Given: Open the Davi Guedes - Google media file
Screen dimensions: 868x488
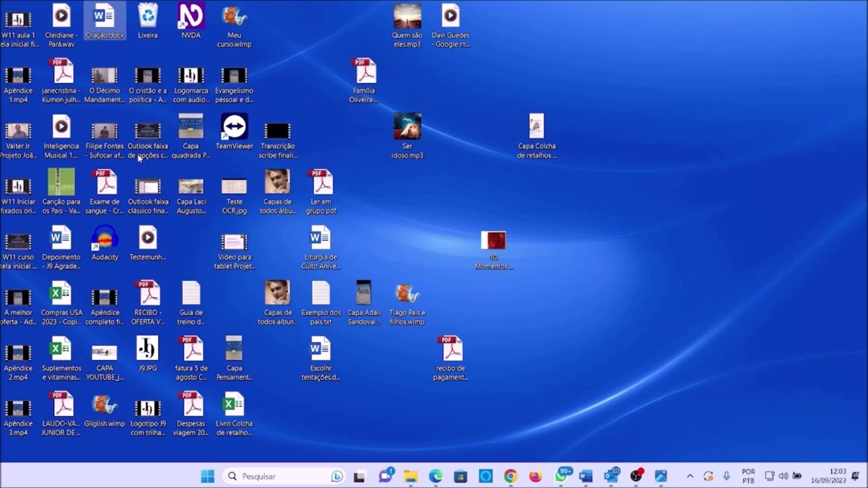Looking at the screenshot, I should [450, 26].
